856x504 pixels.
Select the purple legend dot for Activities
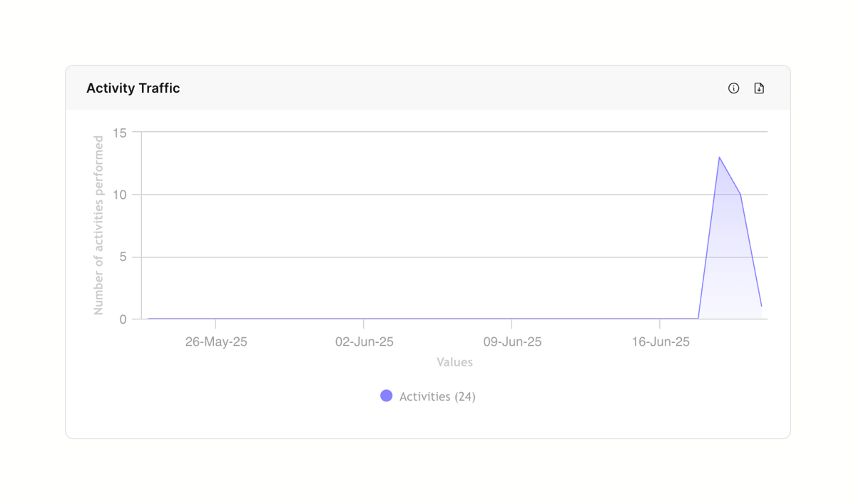[x=386, y=395]
